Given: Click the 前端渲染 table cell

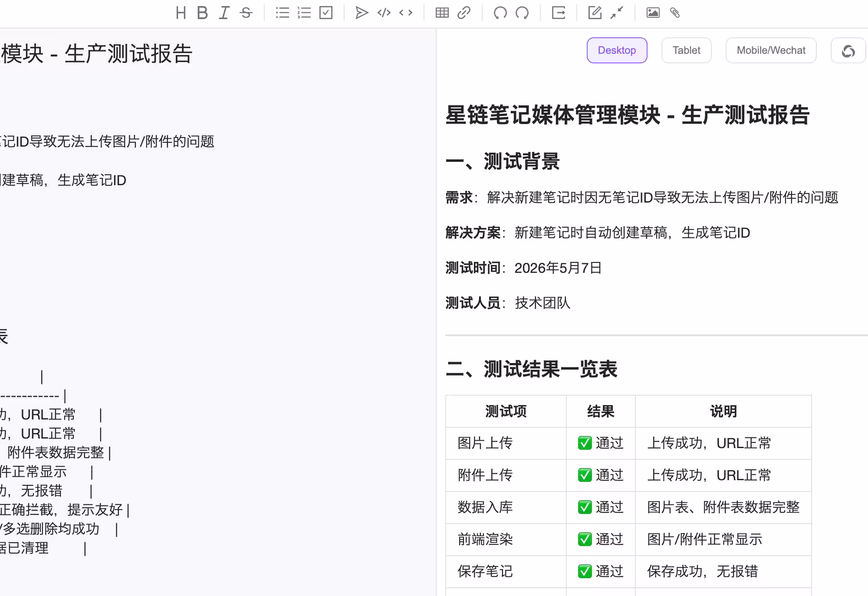Looking at the screenshot, I should point(506,540).
